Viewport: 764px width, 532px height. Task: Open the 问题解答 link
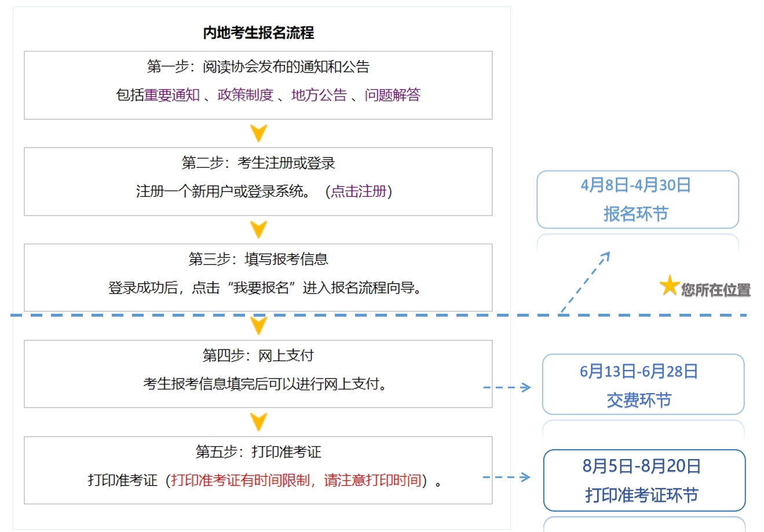[392, 95]
